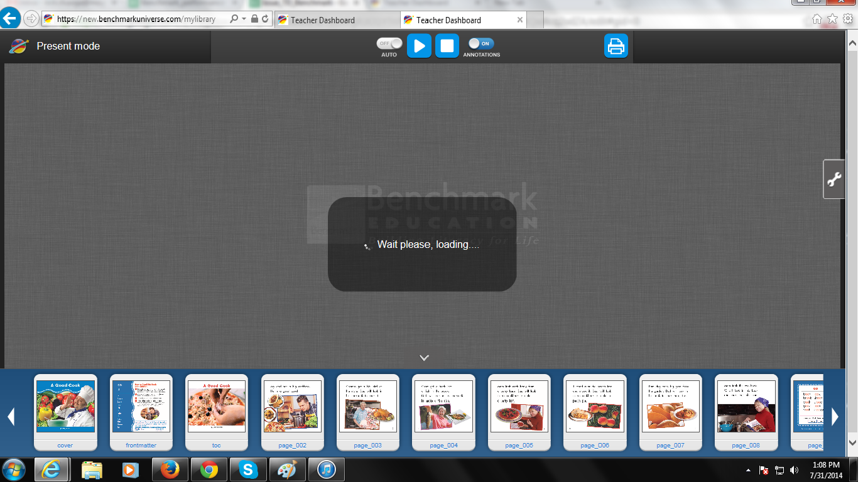Click the Action Center flag tray icon
The width and height of the screenshot is (868, 482).
pos(764,470)
